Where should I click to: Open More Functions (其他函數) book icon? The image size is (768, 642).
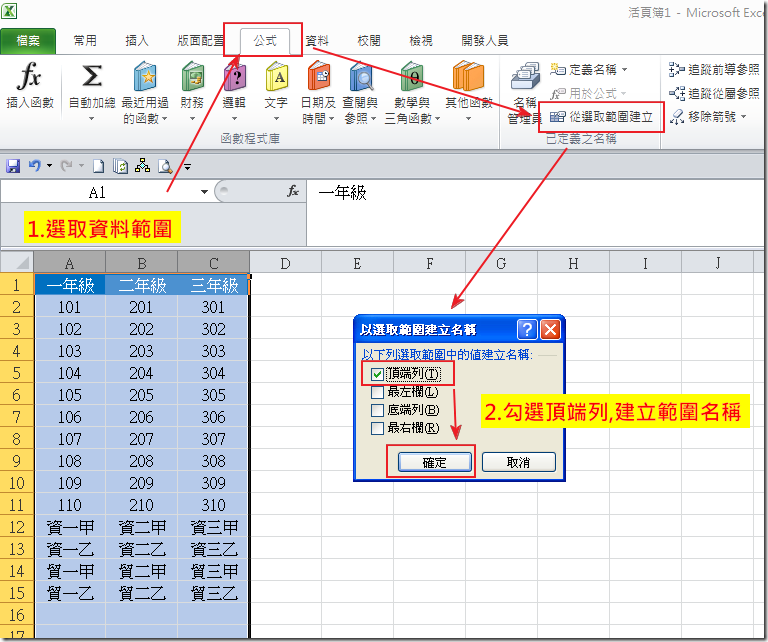click(468, 77)
